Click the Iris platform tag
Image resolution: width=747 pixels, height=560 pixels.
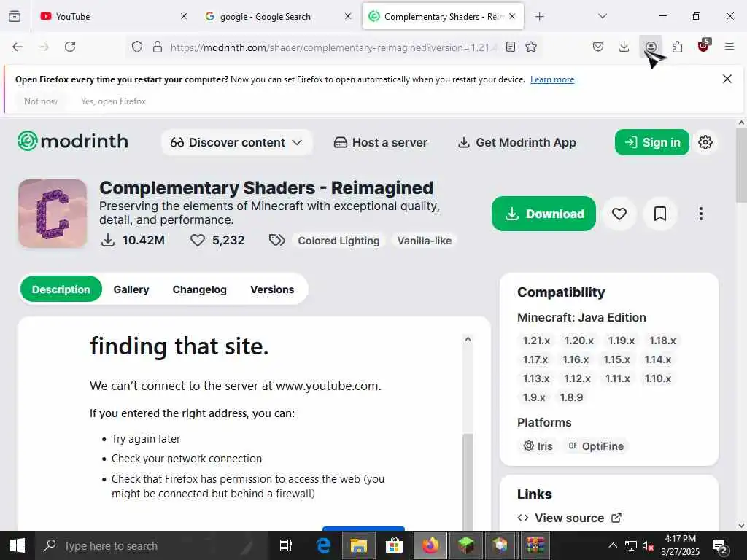tap(538, 446)
